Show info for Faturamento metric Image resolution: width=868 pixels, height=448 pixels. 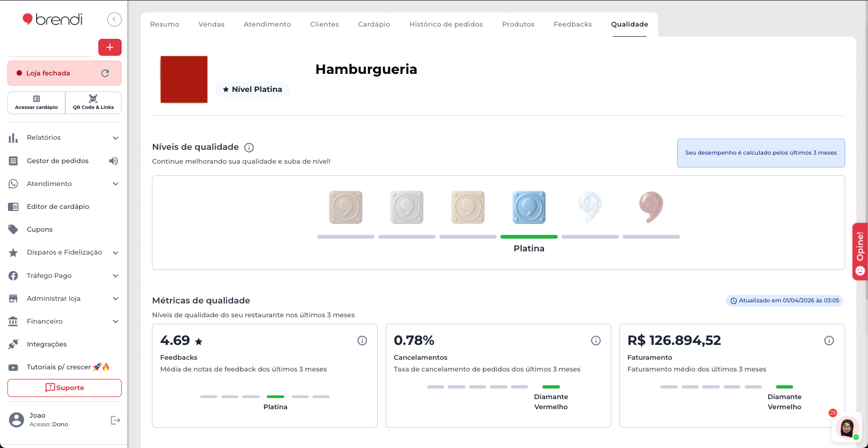pyautogui.click(x=829, y=341)
